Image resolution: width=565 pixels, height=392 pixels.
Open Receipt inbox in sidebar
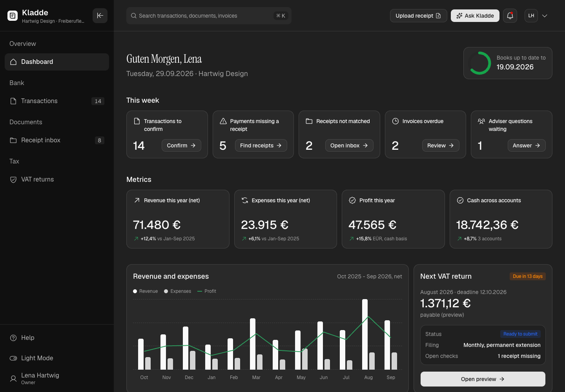[x=57, y=140]
